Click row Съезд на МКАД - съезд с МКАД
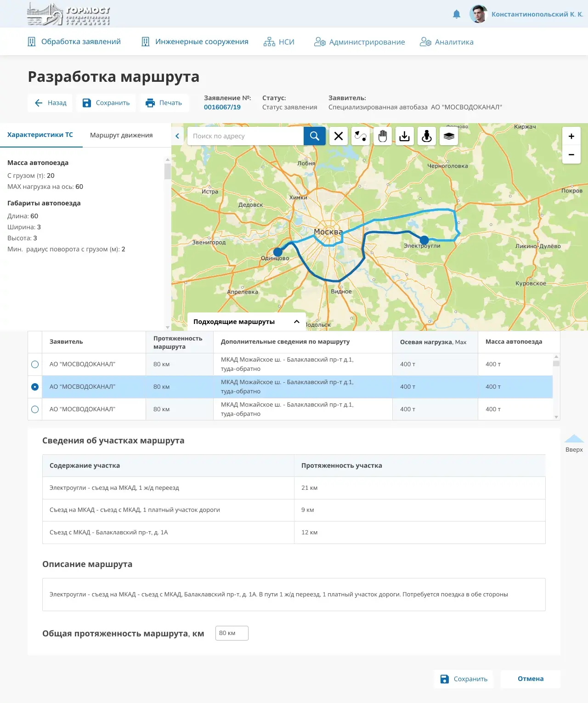Screen dimensions: 588x703 294,510
